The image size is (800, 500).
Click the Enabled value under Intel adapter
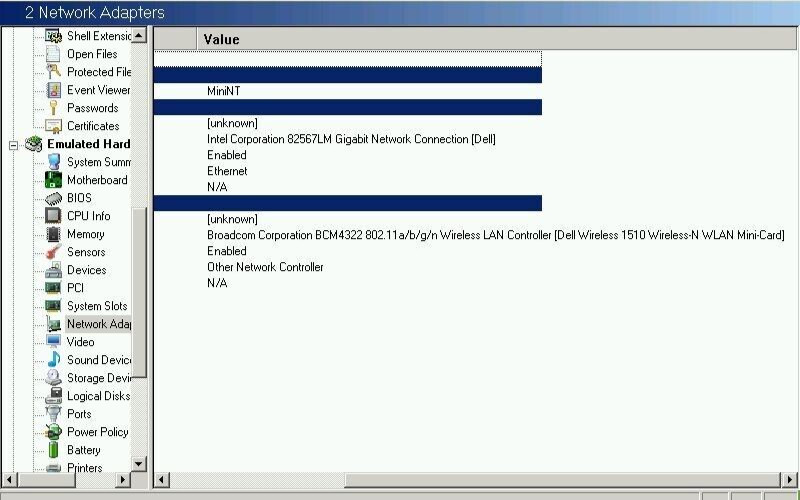[x=227, y=155]
